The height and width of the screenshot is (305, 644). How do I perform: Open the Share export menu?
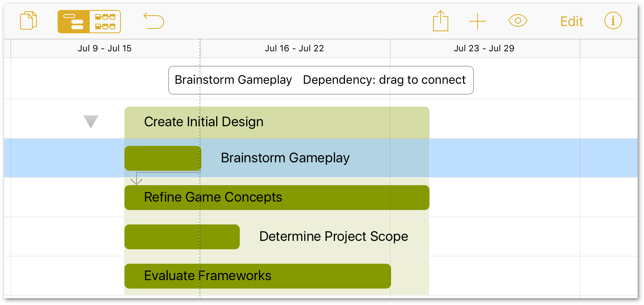click(x=440, y=21)
